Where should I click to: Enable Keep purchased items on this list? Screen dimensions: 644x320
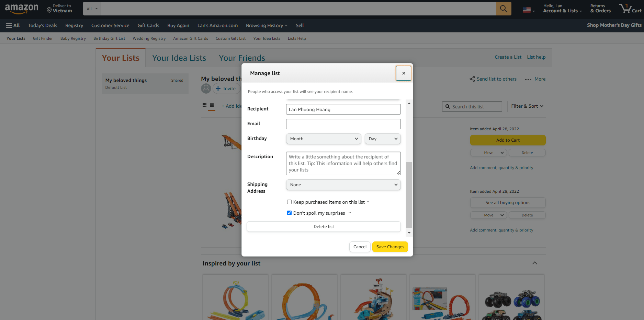click(x=289, y=202)
